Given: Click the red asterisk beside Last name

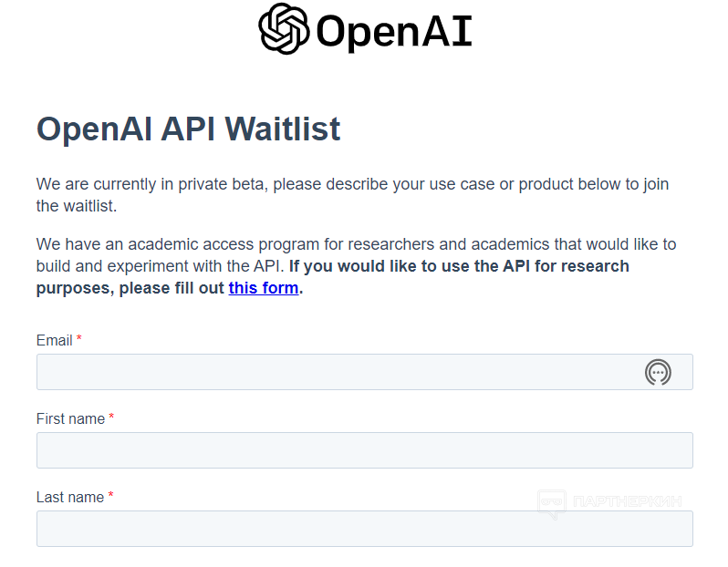Looking at the screenshot, I should coord(110,497).
